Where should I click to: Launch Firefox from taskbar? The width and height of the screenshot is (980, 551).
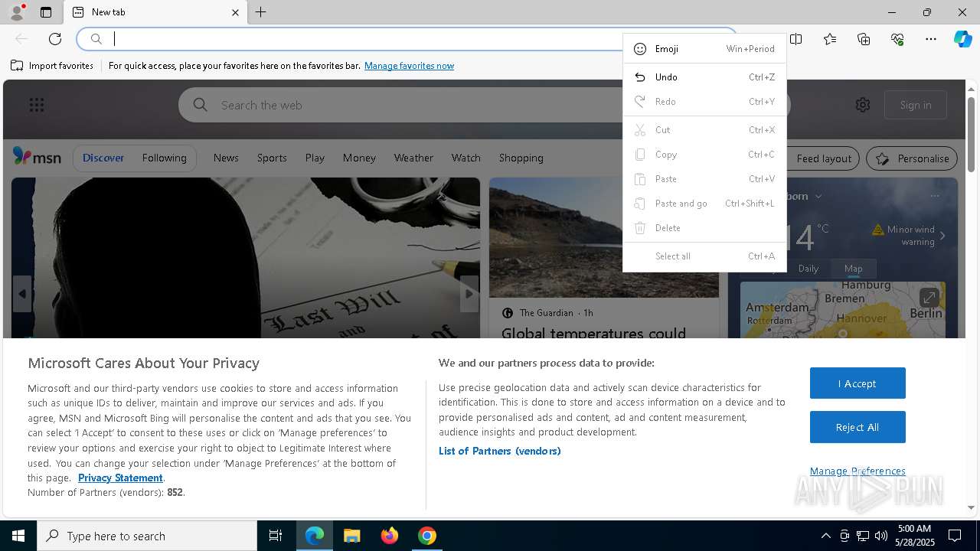[390, 536]
